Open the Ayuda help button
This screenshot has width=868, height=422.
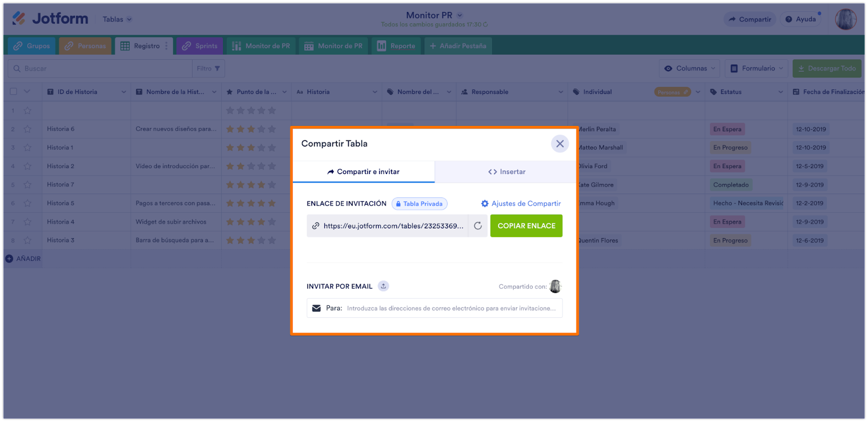[x=801, y=20]
